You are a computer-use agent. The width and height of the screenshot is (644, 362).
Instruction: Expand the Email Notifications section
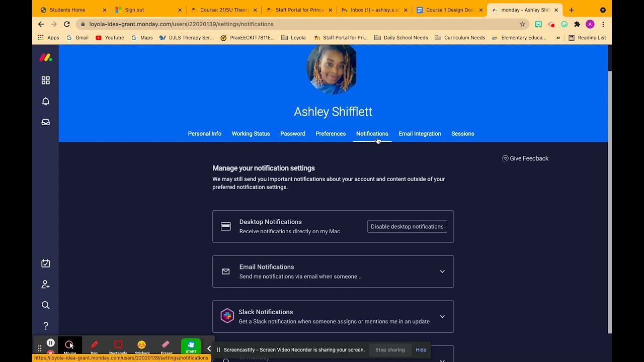pos(442,271)
